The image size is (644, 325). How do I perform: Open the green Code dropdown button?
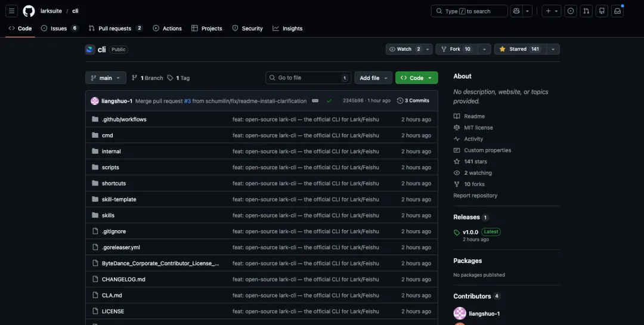(416, 78)
